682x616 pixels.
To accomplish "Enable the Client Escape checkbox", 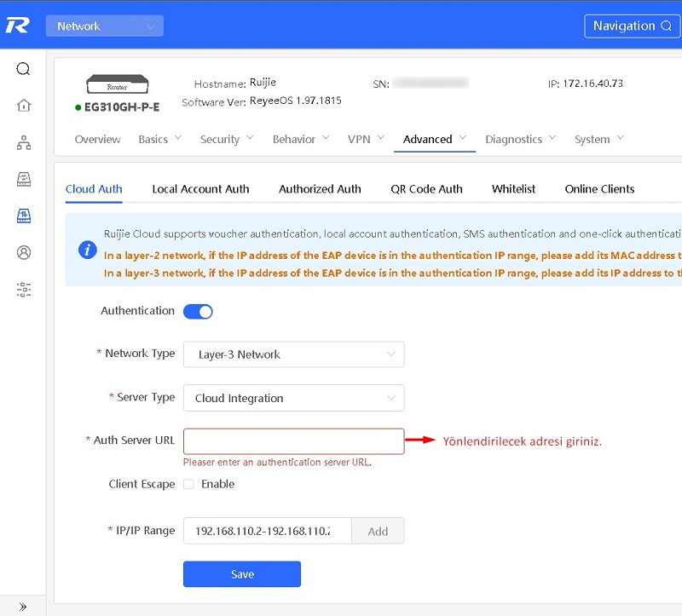I will 188,484.
